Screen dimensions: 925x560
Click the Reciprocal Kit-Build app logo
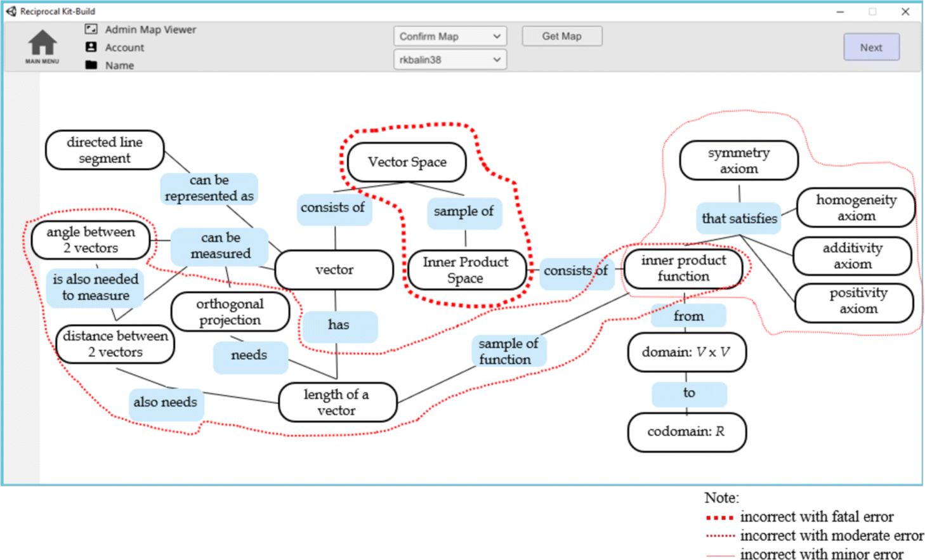(11, 11)
